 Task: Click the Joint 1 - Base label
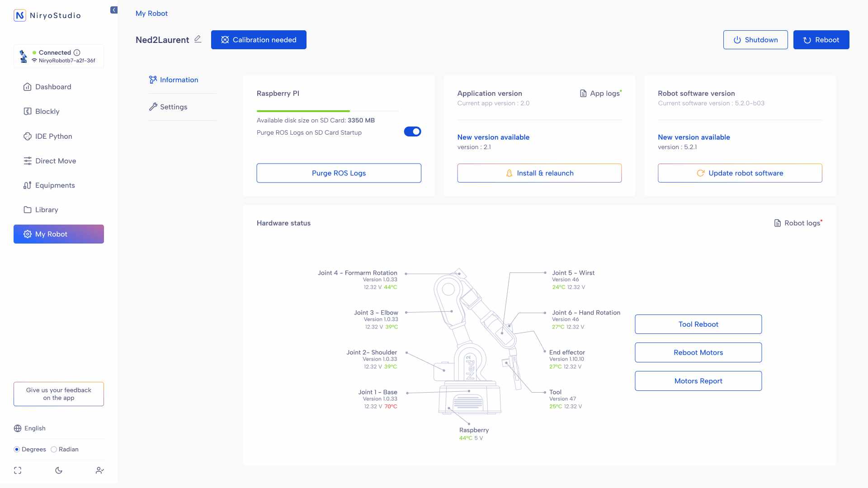[377, 392]
